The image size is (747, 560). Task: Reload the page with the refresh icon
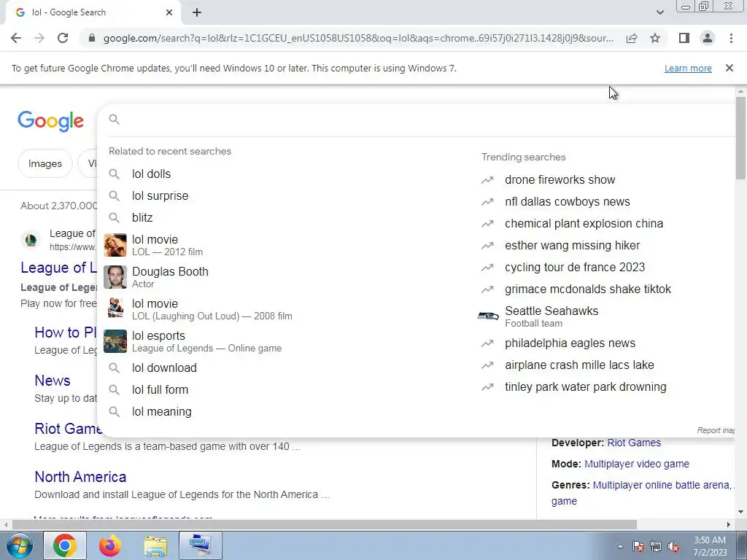click(x=63, y=38)
